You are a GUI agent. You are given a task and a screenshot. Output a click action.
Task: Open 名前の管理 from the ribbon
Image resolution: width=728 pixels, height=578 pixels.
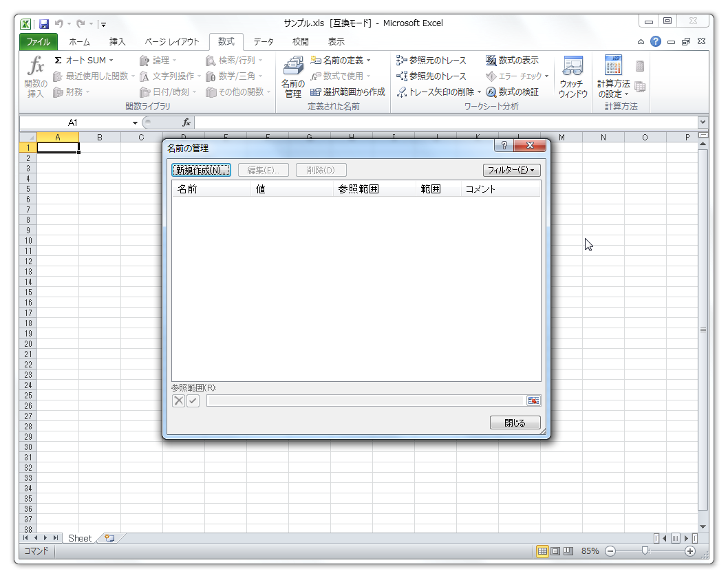pos(293,77)
